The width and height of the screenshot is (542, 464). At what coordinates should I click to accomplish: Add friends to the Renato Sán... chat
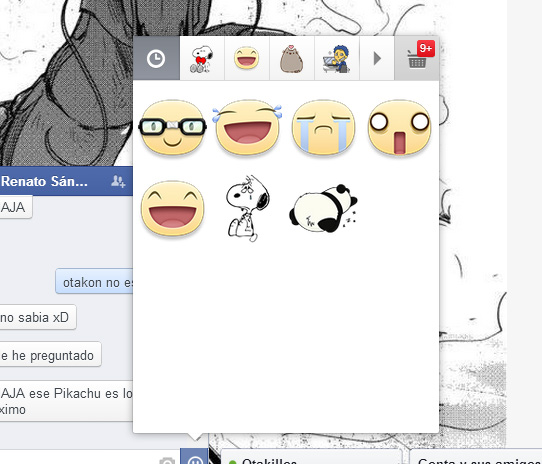click(x=118, y=181)
